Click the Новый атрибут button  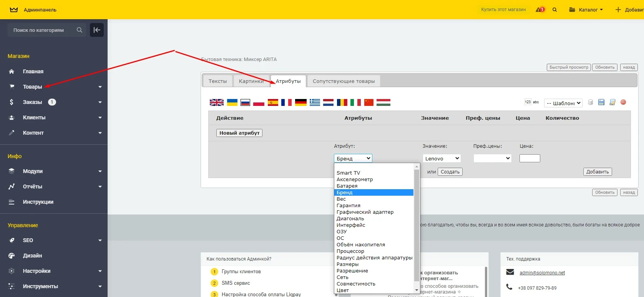239,133
